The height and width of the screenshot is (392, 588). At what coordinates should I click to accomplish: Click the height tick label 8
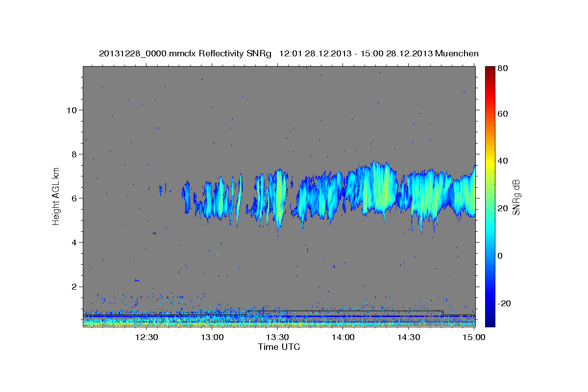click(73, 154)
